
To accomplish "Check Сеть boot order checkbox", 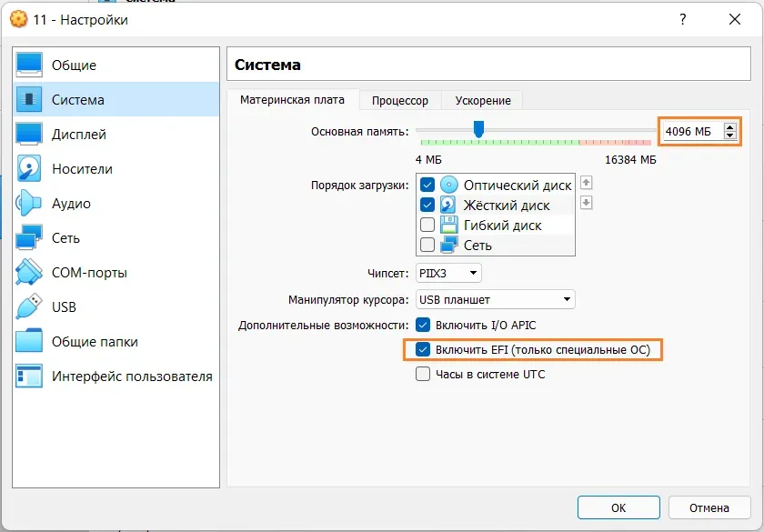I will click(427, 245).
